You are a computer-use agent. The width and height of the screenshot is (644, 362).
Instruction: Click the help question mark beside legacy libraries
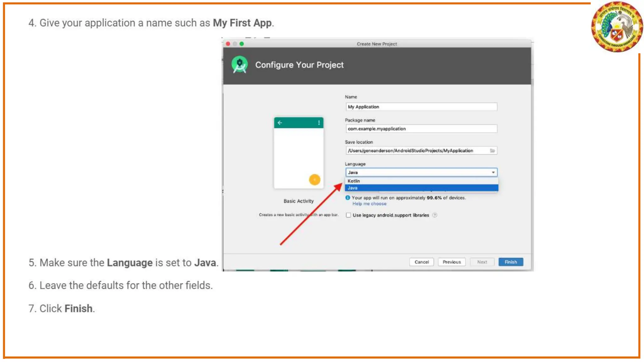pyautogui.click(x=435, y=215)
